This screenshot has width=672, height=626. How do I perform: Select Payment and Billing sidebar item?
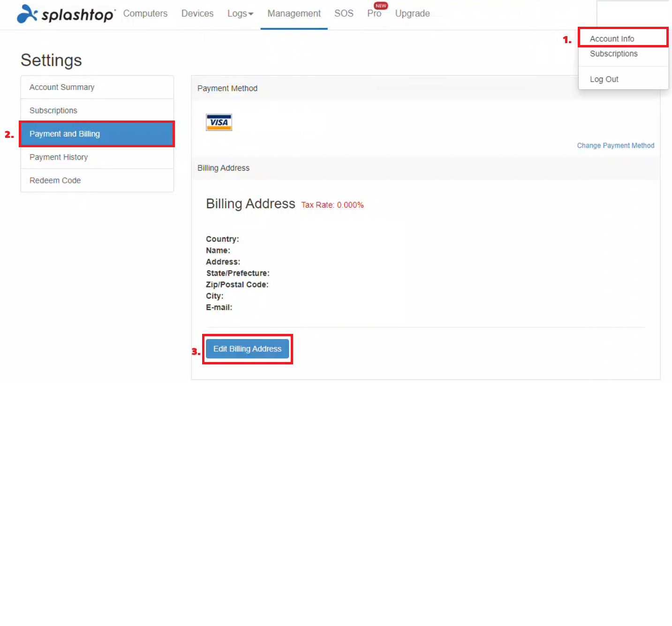65,134
